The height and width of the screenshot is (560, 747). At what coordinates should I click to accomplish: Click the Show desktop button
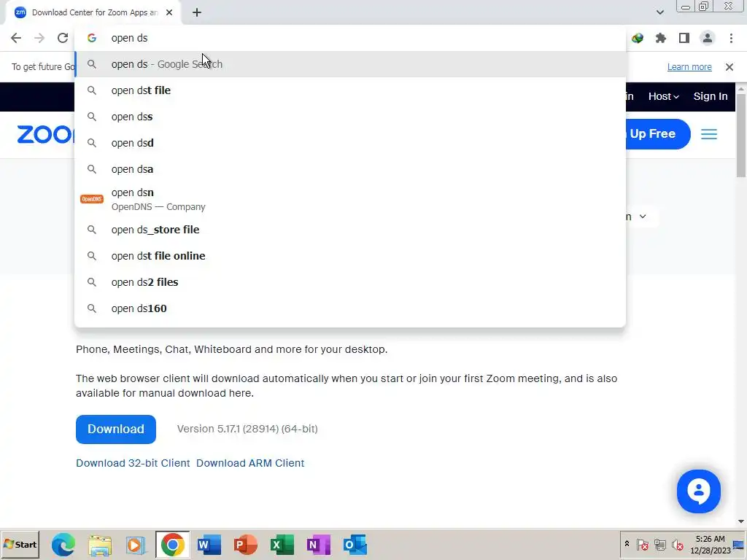coord(739,544)
